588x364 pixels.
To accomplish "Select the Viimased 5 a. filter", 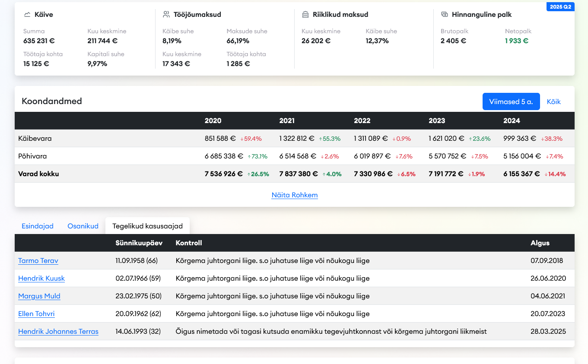I will coord(511,102).
